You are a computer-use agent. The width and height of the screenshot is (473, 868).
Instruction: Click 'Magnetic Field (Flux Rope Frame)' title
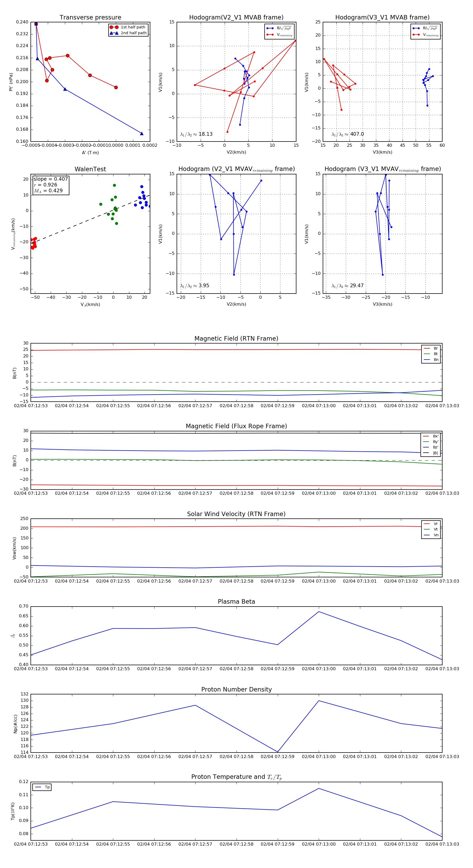[236, 426]
